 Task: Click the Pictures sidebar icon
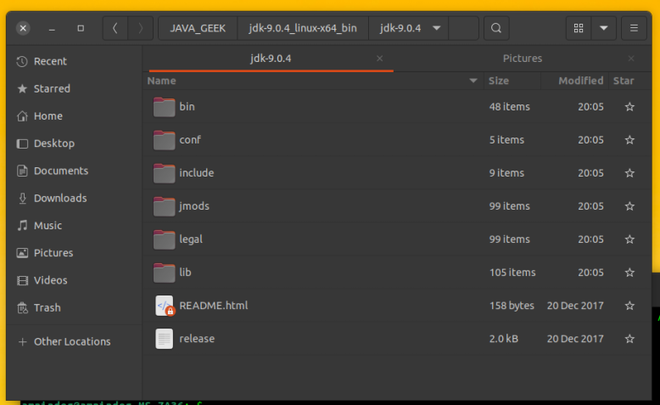tap(22, 253)
